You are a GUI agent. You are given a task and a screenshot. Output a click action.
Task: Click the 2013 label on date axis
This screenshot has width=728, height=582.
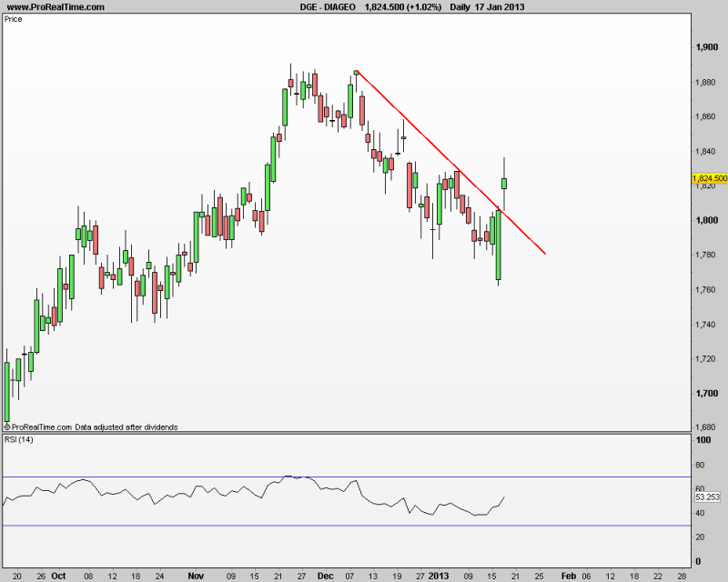point(439,576)
